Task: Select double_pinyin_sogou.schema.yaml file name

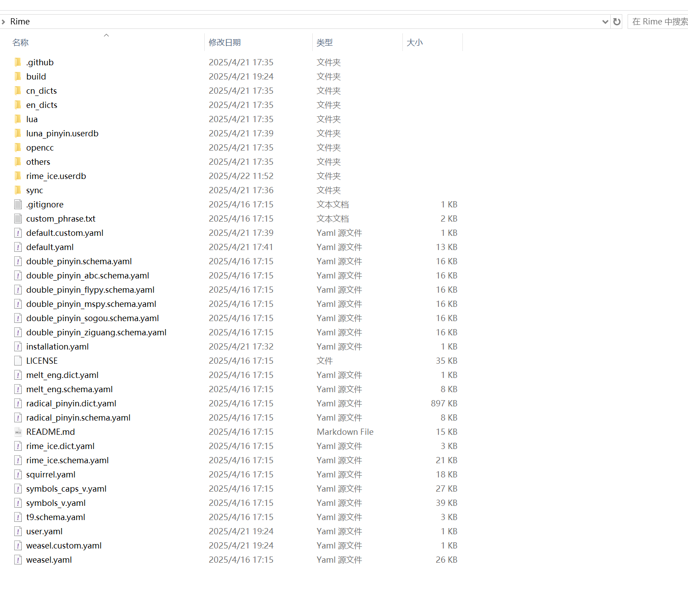Action: (92, 318)
